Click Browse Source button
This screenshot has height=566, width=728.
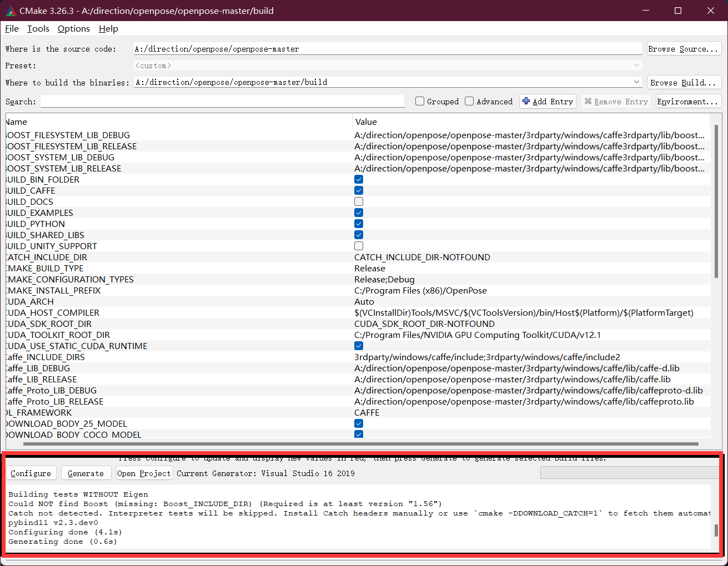click(684, 49)
